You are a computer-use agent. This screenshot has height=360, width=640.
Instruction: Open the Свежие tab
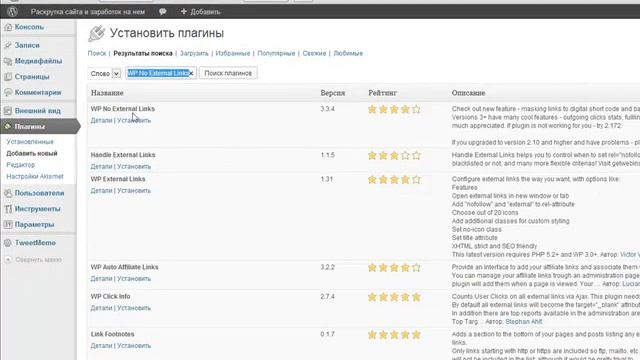click(314, 53)
